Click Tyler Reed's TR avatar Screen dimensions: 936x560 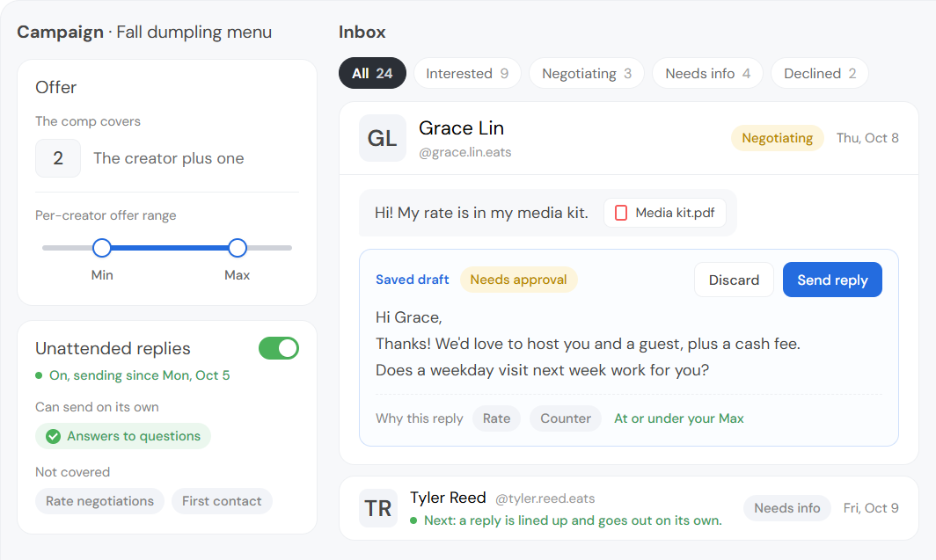(x=378, y=508)
